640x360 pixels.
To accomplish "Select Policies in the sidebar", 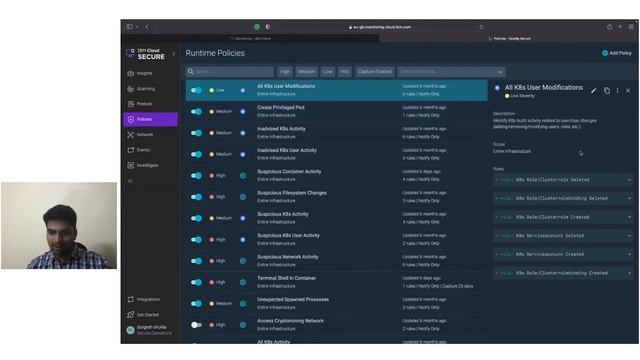I will 150,119.
